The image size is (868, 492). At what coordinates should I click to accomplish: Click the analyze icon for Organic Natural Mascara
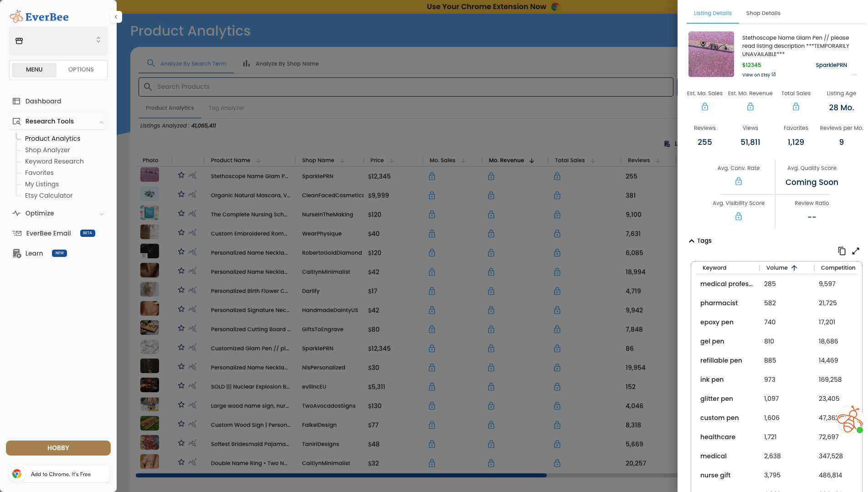pos(192,195)
